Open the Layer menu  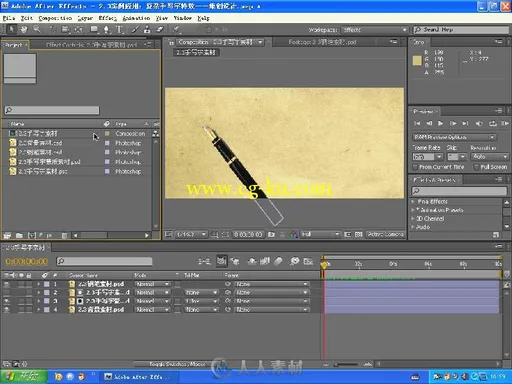tap(85, 18)
